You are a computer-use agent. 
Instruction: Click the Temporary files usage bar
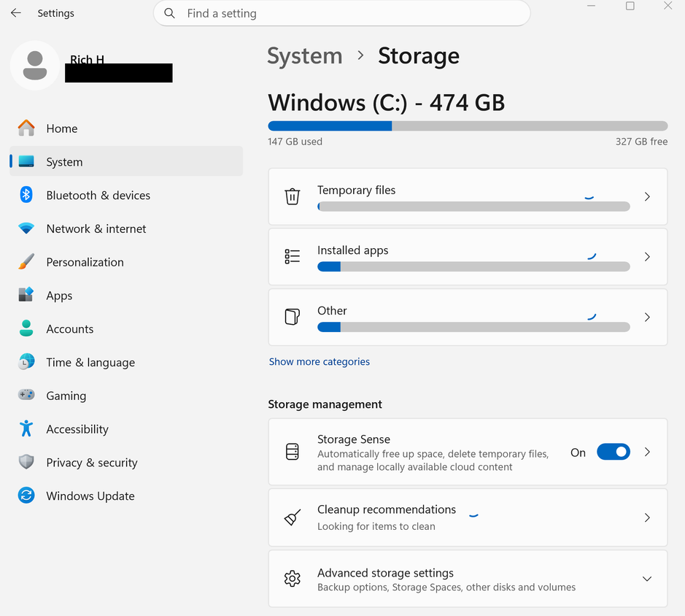pyautogui.click(x=473, y=207)
